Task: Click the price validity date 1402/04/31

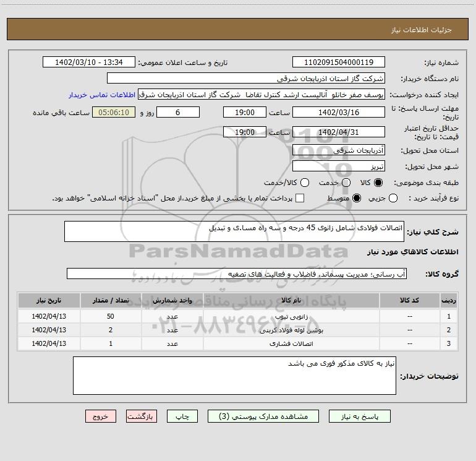Action: (x=339, y=132)
